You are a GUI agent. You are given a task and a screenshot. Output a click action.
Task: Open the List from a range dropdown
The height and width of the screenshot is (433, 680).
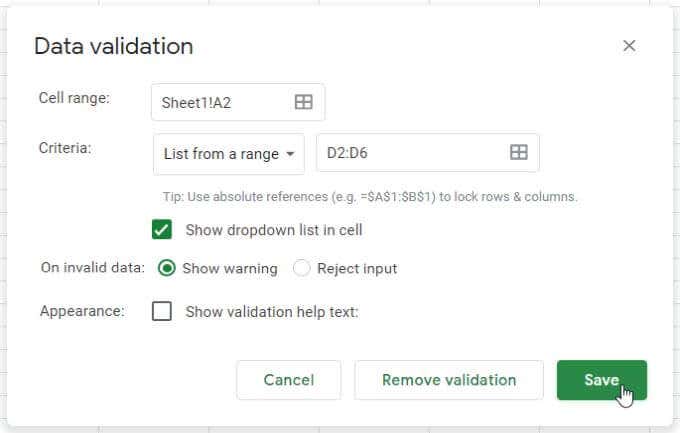pyautogui.click(x=228, y=154)
